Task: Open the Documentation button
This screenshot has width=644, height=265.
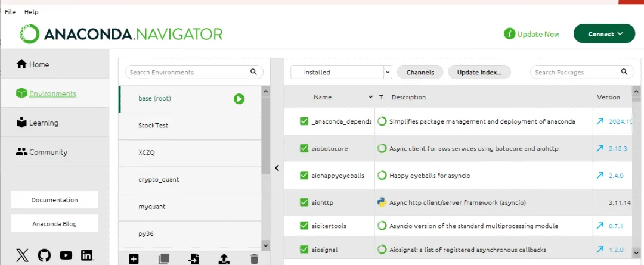Action: point(55,199)
